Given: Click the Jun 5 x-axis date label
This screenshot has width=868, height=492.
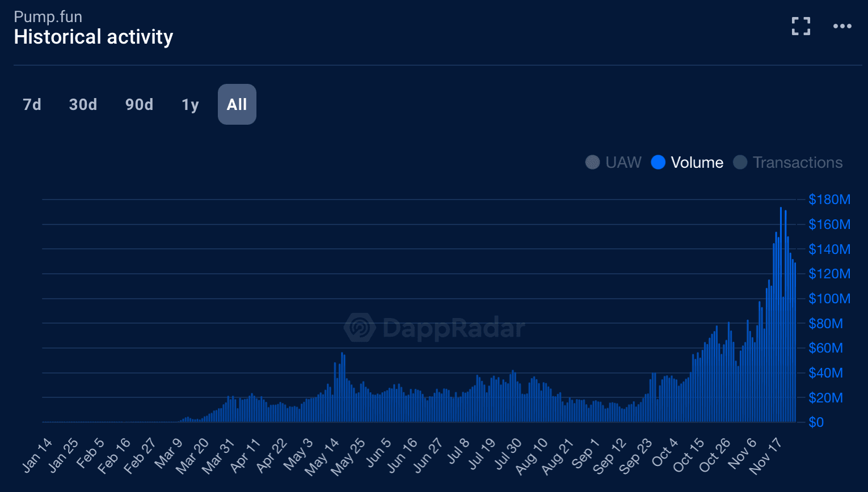Looking at the screenshot, I should (378, 452).
